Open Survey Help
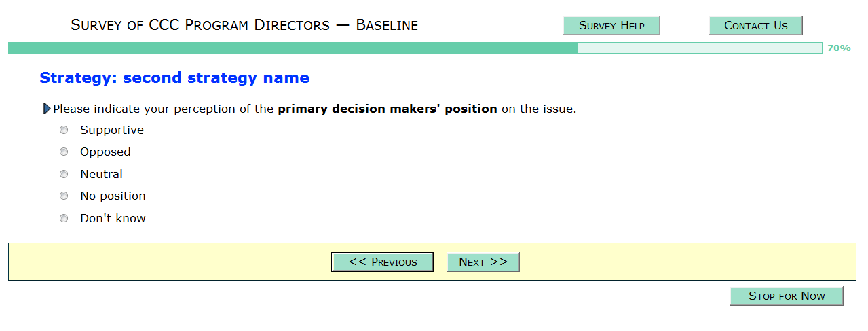 point(611,26)
